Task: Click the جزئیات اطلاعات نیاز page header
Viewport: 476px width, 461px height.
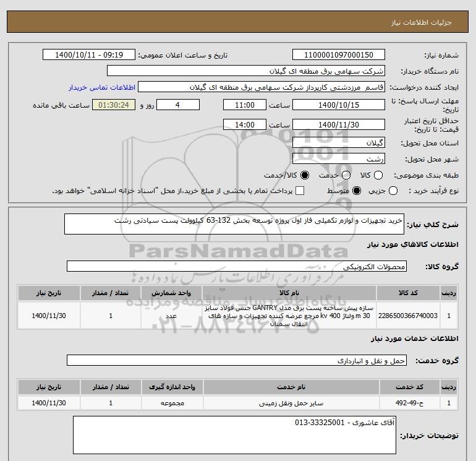Action: coord(422,22)
